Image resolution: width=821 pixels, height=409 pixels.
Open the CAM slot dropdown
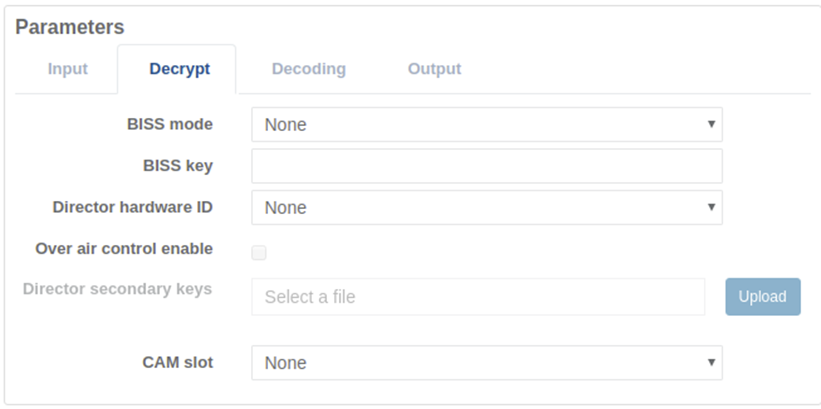pos(486,363)
